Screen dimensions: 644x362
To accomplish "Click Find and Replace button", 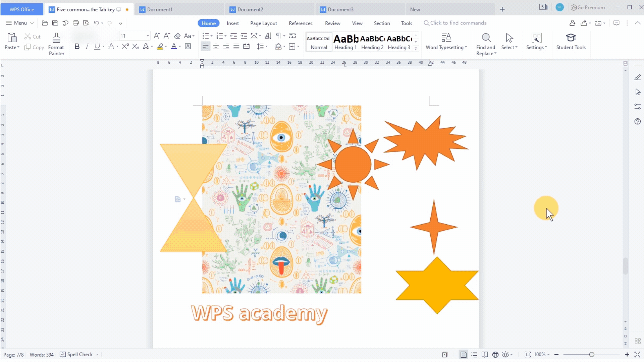I will [486, 44].
